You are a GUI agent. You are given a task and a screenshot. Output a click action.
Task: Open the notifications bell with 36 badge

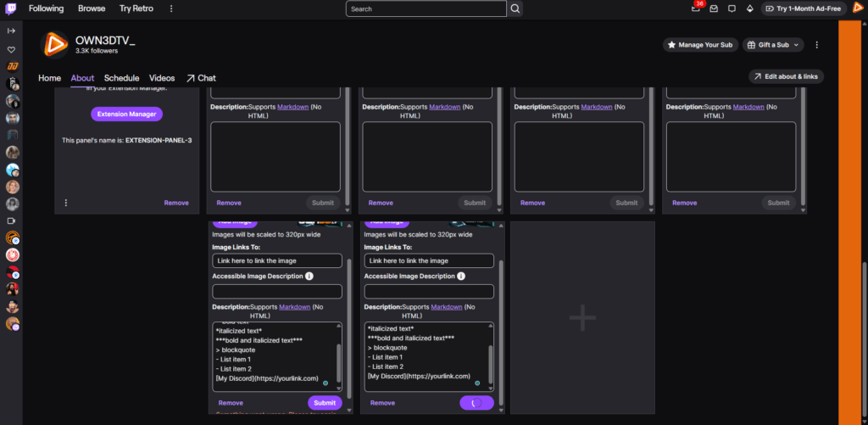tap(696, 8)
